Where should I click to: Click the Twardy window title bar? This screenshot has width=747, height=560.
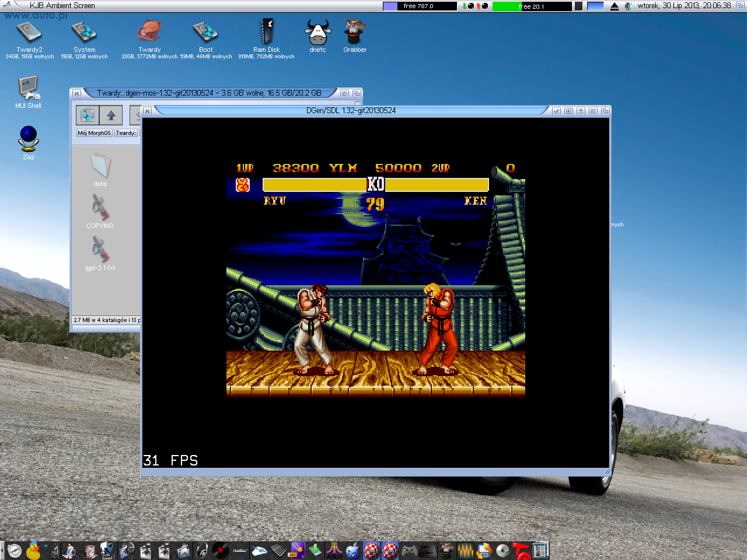pyautogui.click(x=209, y=93)
